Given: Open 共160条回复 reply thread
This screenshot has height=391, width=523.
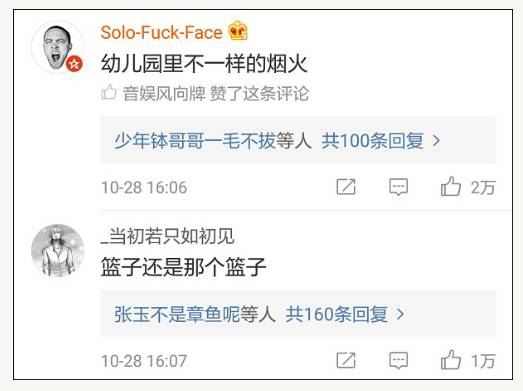Looking at the screenshot, I should click(337, 314).
